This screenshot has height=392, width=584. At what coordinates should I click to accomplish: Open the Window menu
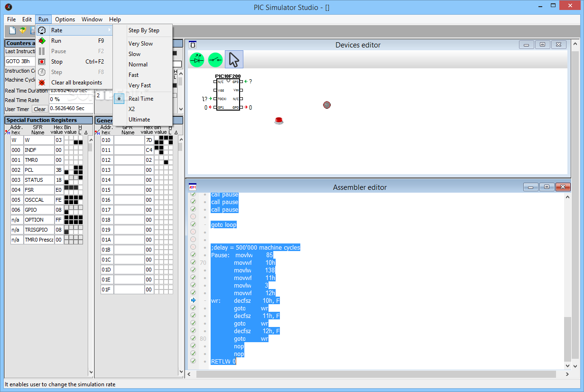point(92,19)
